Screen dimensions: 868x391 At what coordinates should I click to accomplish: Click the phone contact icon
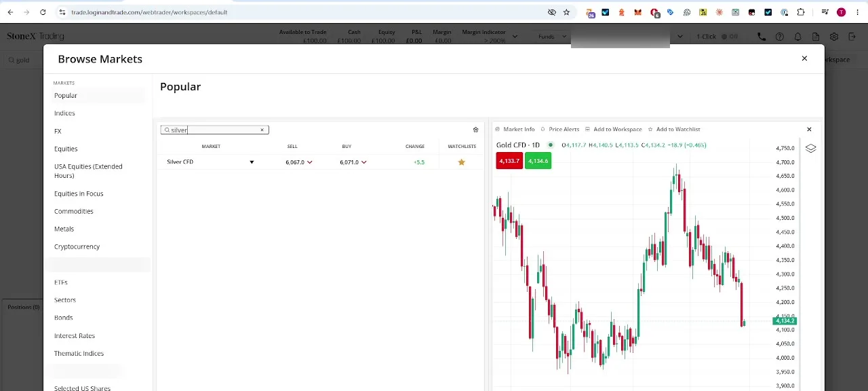click(x=762, y=37)
